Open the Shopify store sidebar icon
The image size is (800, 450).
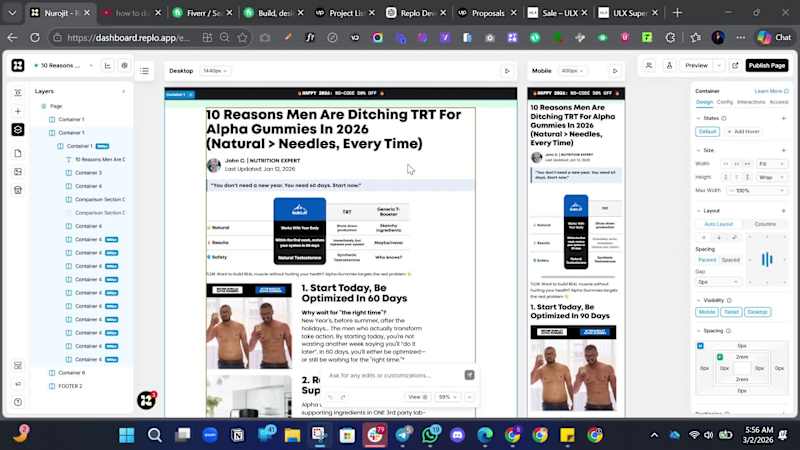click(18, 190)
